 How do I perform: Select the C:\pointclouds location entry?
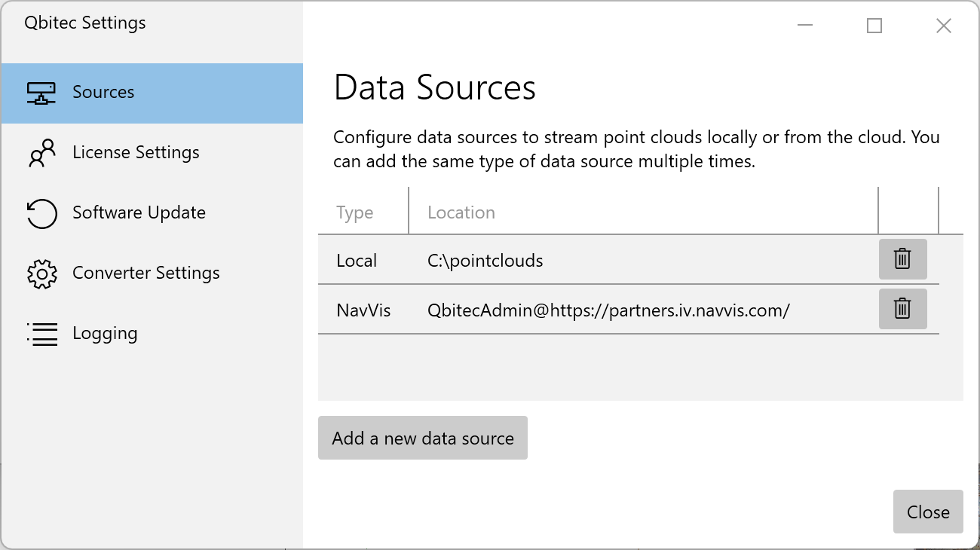485,261
